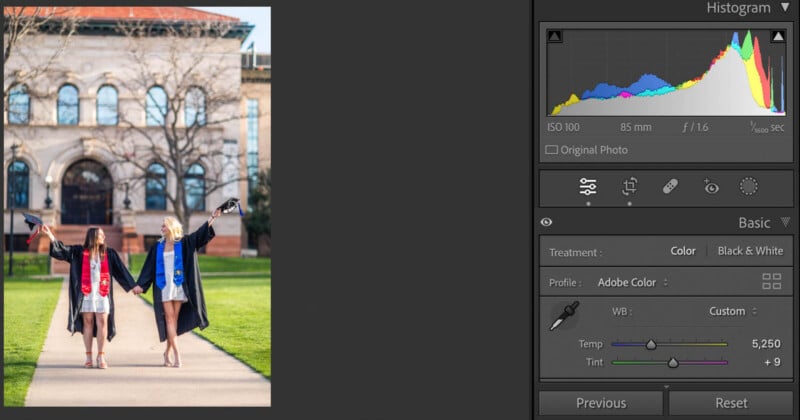Collapse the Histogram panel triangle
This screenshot has height=420, width=800.
[784, 8]
